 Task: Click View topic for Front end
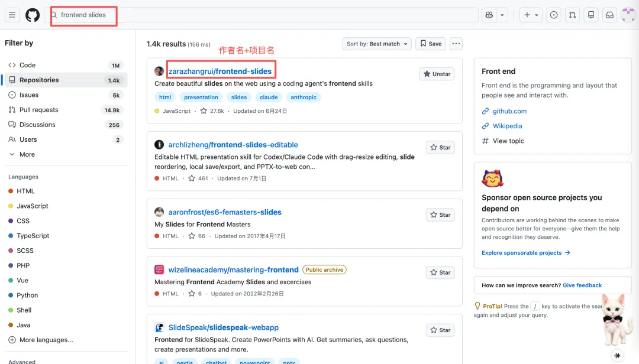pyautogui.click(x=508, y=141)
